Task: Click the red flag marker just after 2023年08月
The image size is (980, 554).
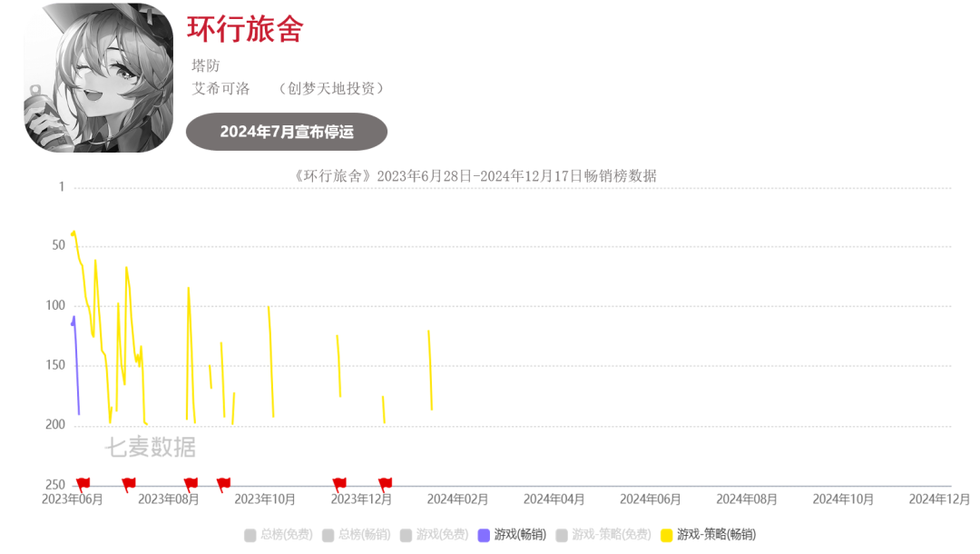Action: point(191,483)
